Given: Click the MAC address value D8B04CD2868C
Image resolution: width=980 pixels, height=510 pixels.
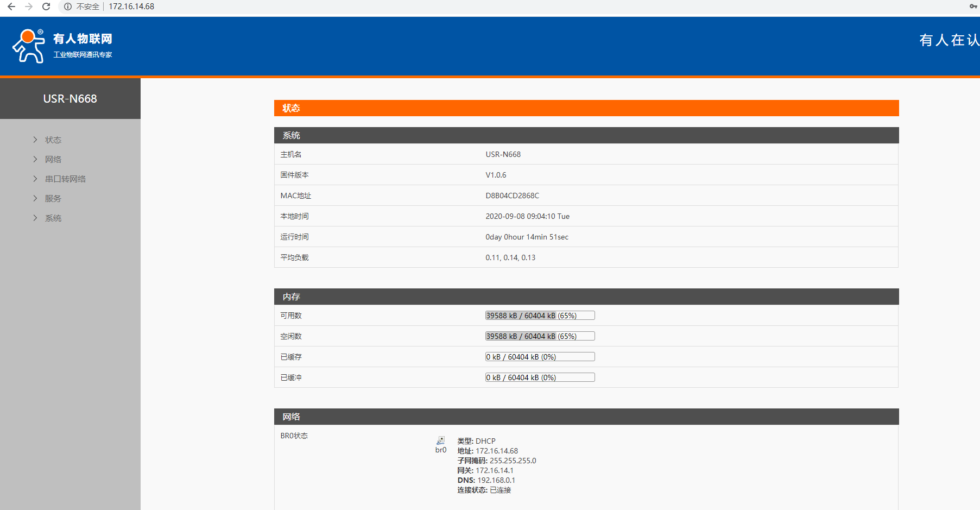Looking at the screenshot, I should (x=512, y=196).
